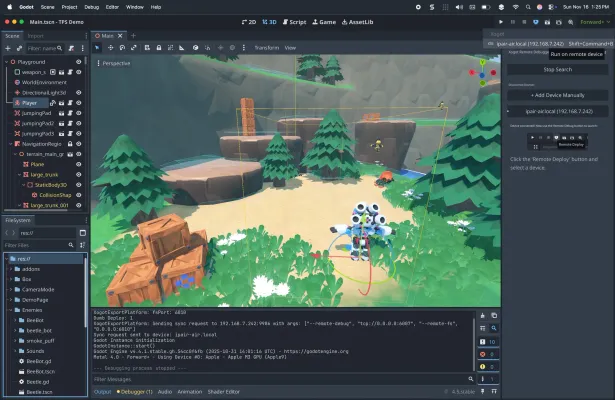Click the Instantiate Child Scene link icon
Screen dimensions: 615x400
pyautogui.click(x=19, y=47)
